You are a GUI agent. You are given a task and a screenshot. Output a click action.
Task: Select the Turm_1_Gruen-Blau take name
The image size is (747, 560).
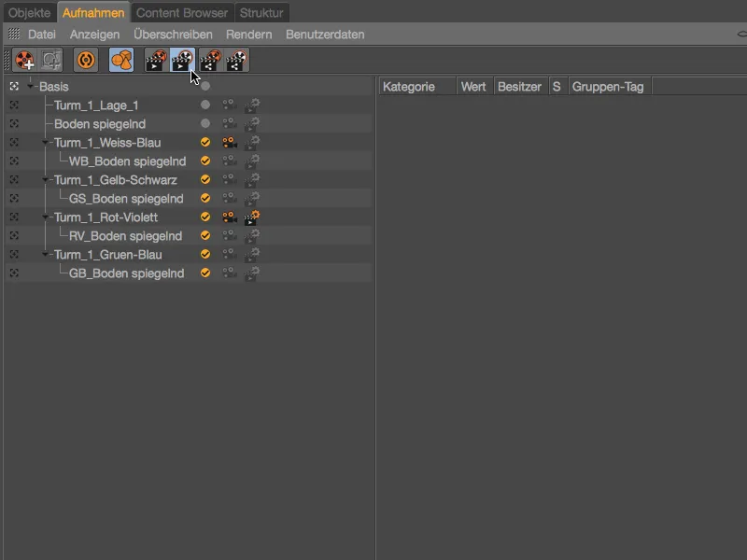click(107, 255)
